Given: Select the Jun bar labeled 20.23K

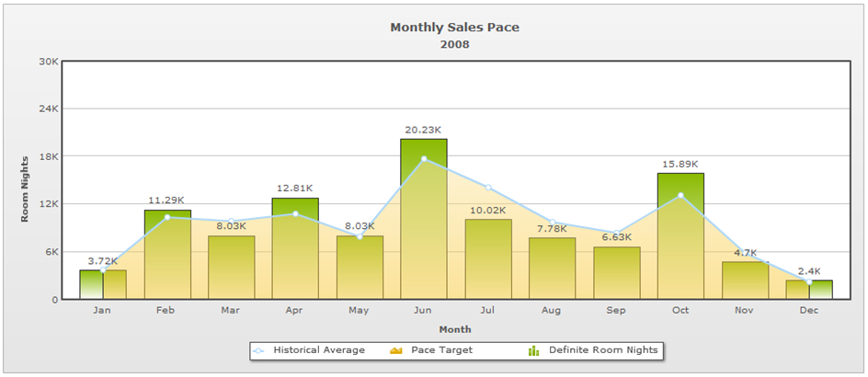Looking at the screenshot, I should (x=424, y=219).
